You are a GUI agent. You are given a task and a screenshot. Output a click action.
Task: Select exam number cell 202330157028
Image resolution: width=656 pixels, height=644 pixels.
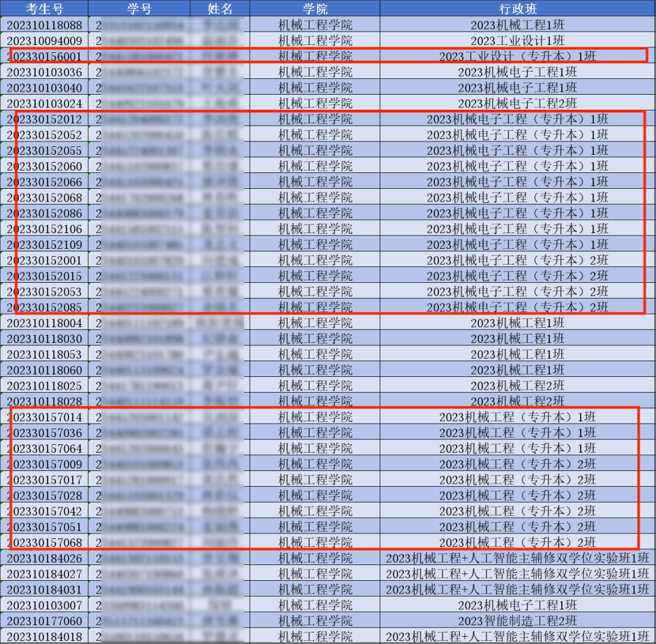click(x=44, y=495)
